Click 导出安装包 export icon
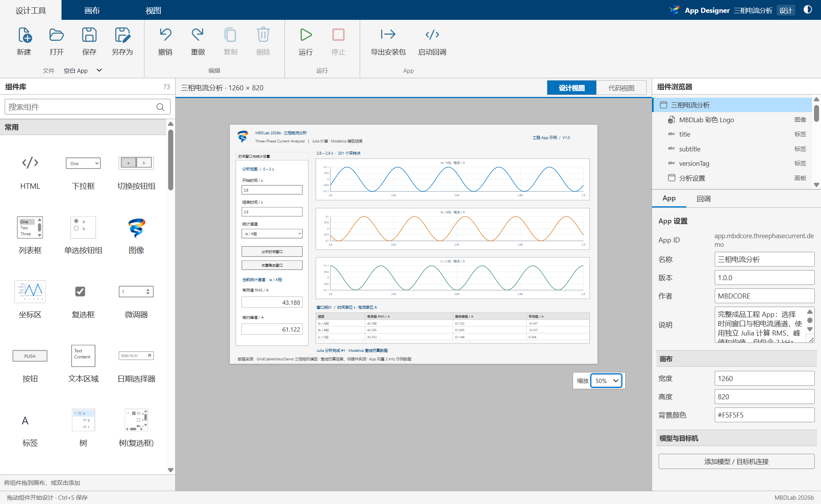 tap(388, 35)
